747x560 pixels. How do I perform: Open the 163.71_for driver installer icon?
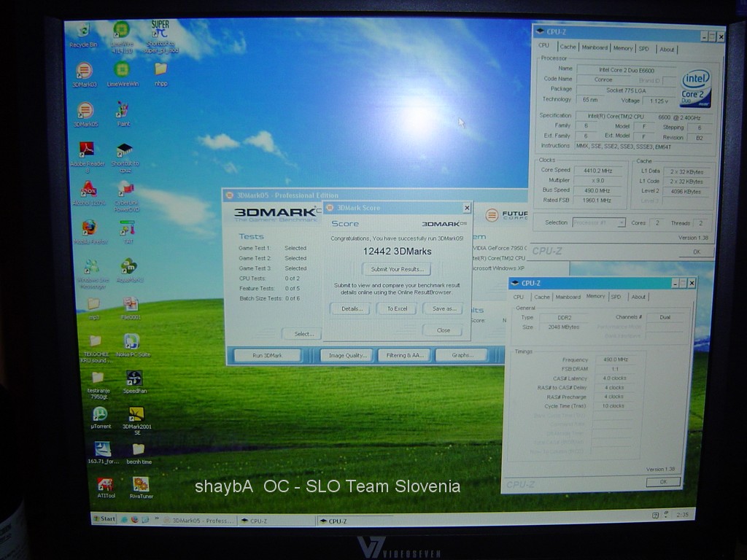coord(103,453)
